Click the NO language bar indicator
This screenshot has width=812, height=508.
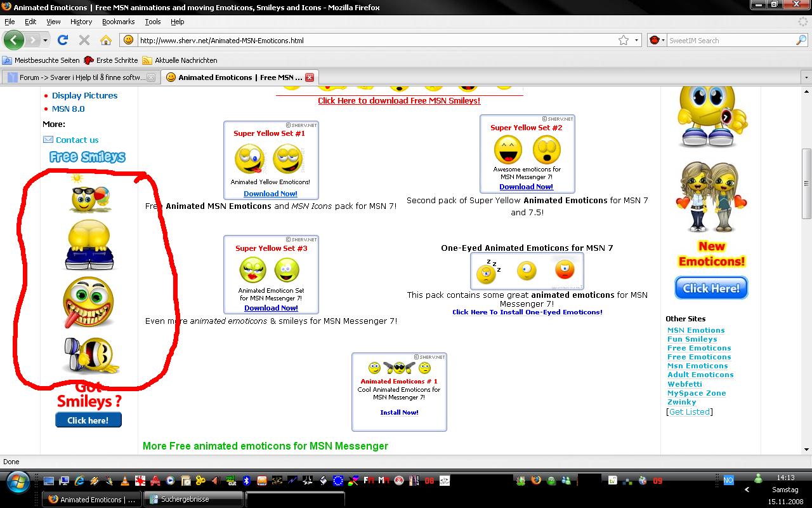point(728,480)
